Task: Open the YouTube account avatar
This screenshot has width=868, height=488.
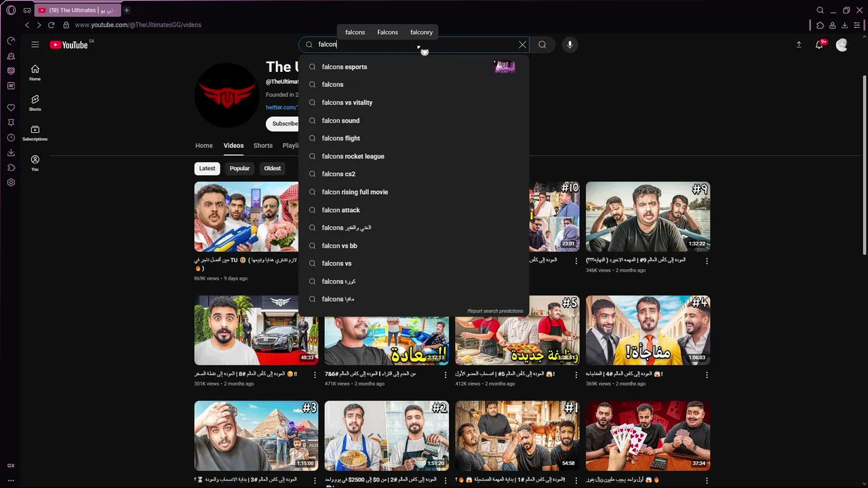Action: tap(842, 45)
